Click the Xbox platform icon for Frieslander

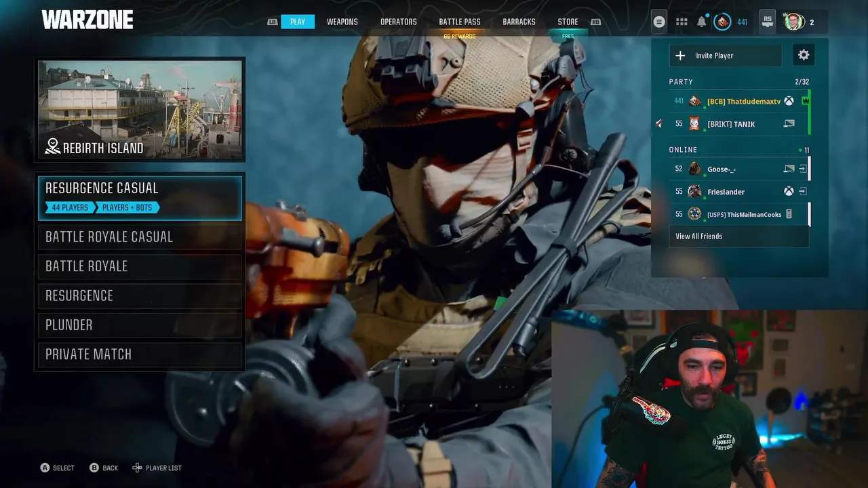coord(789,191)
